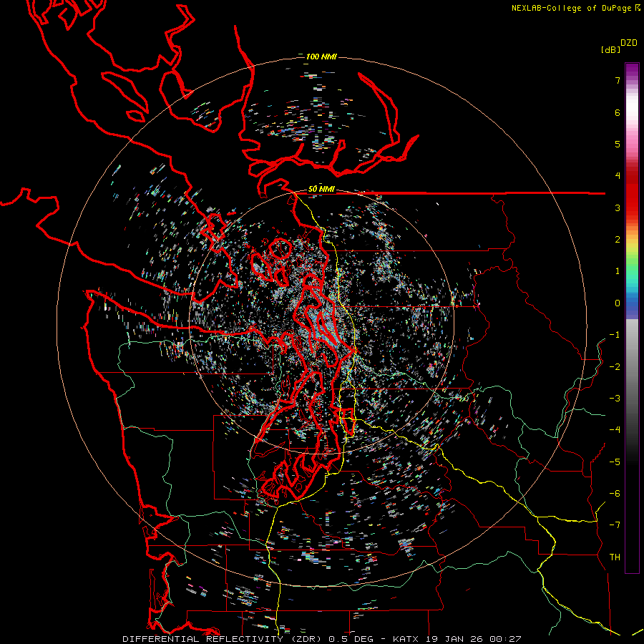Click the colorbar value 3 label
The image size is (644, 644).
tap(618, 208)
